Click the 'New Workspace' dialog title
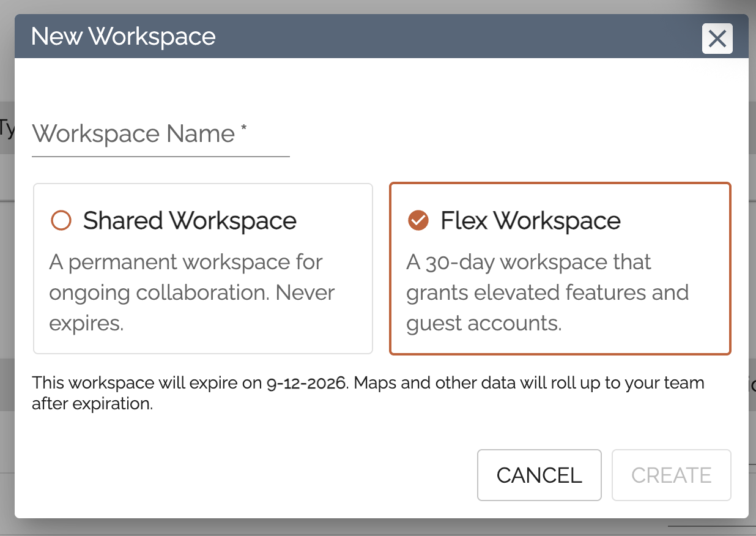This screenshot has width=756, height=536. coord(124,36)
